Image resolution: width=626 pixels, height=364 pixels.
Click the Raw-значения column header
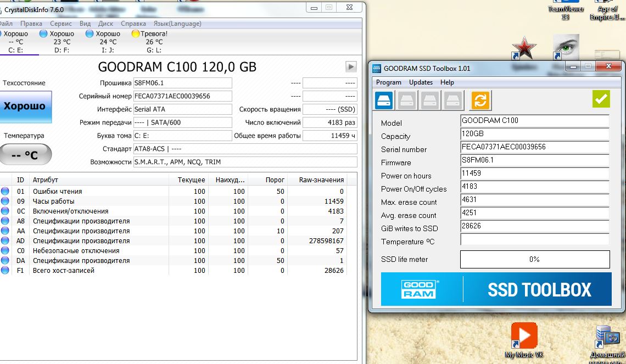point(317,180)
